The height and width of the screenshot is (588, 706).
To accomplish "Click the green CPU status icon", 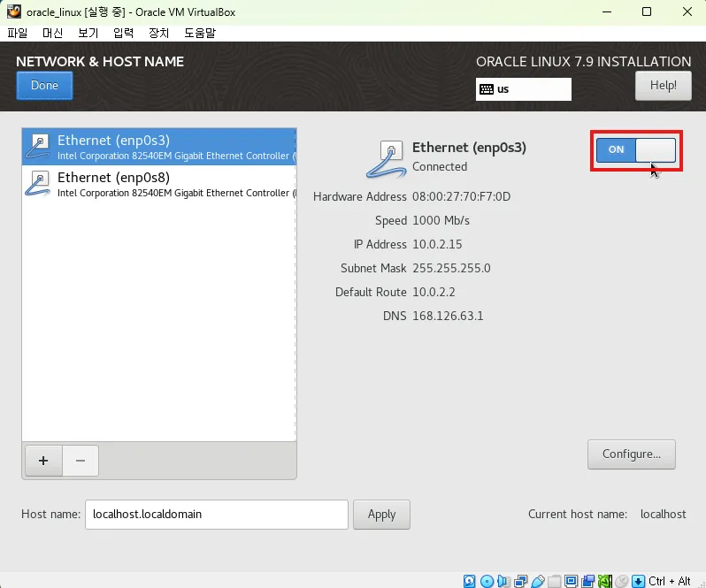I will (x=604, y=581).
